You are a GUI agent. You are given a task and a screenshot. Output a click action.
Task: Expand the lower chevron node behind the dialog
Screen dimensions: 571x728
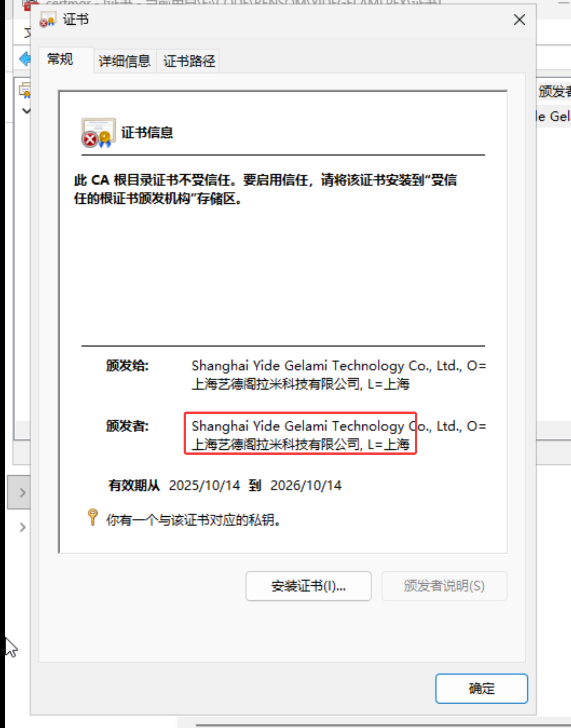(23, 527)
